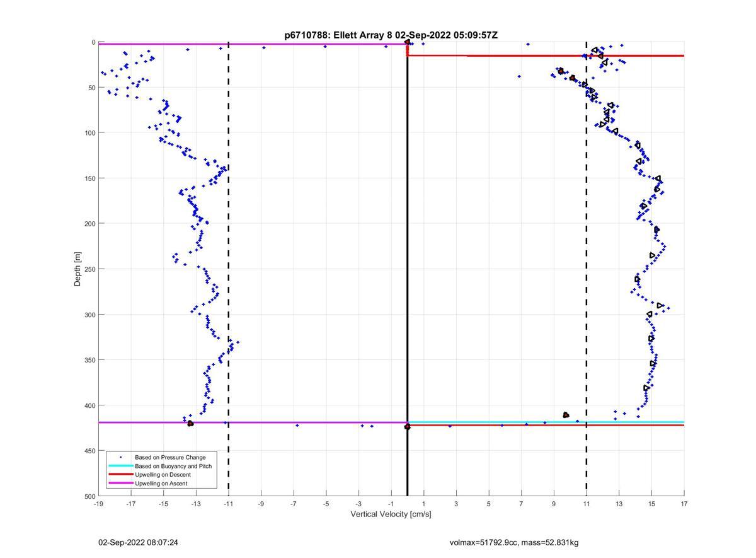Click x-axis tick label '13'
This screenshot has width=756, height=558.
pyautogui.click(x=619, y=504)
